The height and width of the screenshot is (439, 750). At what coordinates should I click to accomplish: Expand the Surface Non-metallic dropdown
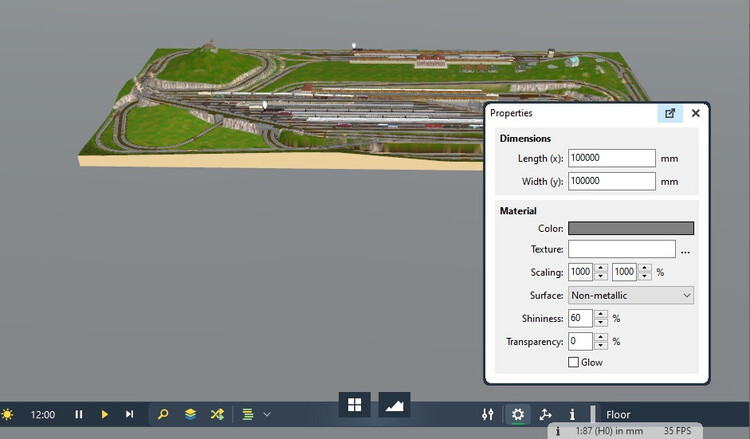[x=630, y=295]
